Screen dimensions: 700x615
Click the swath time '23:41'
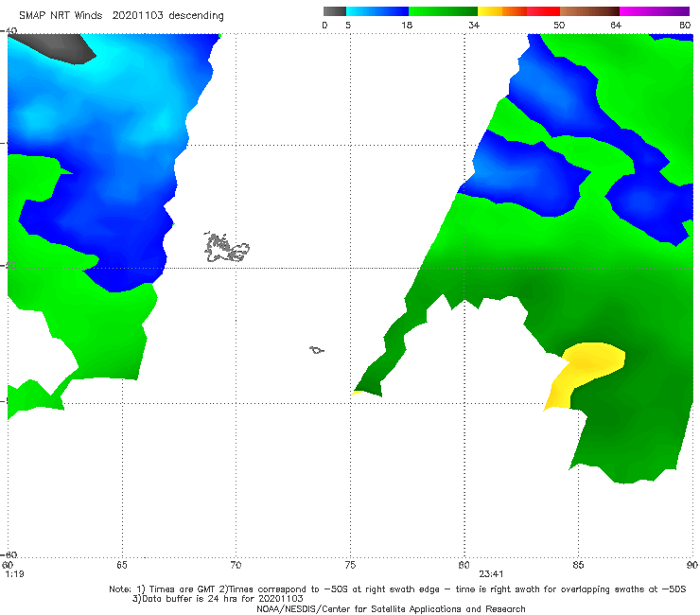tap(492, 574)
